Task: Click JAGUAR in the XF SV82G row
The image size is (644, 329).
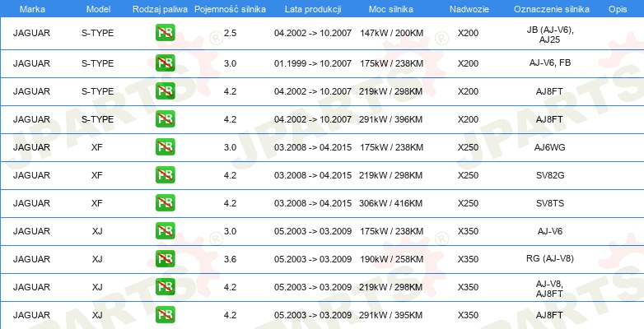Action: 31,175
